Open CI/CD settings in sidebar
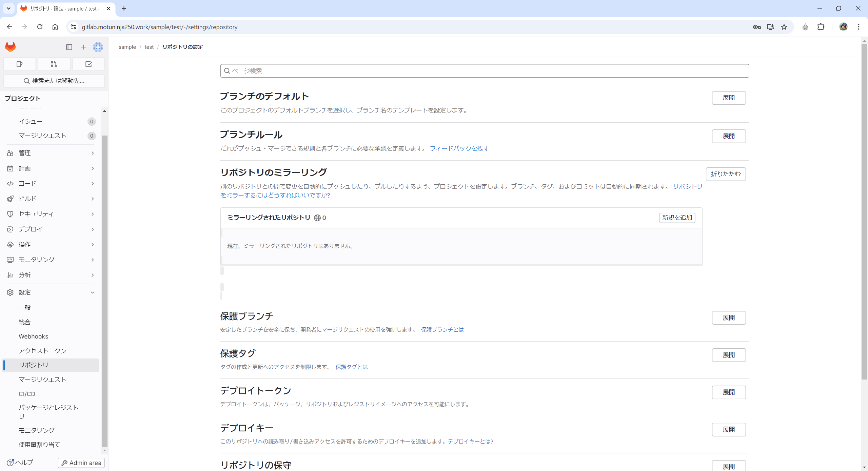Screen dimensions: 868x471 pos(27,394)
